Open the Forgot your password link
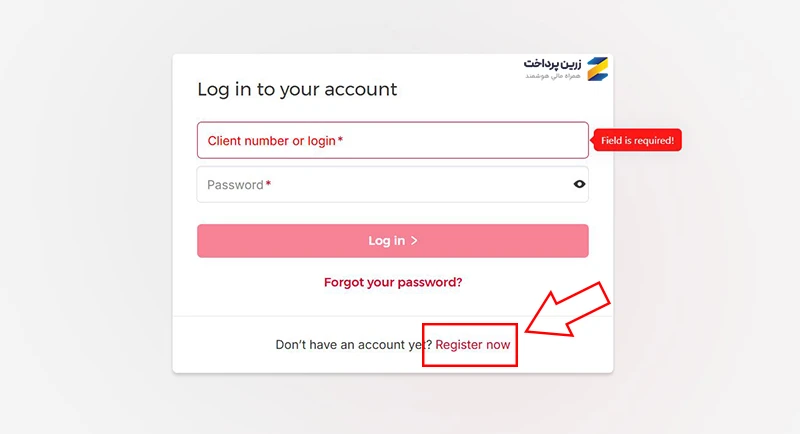The image size is (800, 434). (x=393, y=282)
